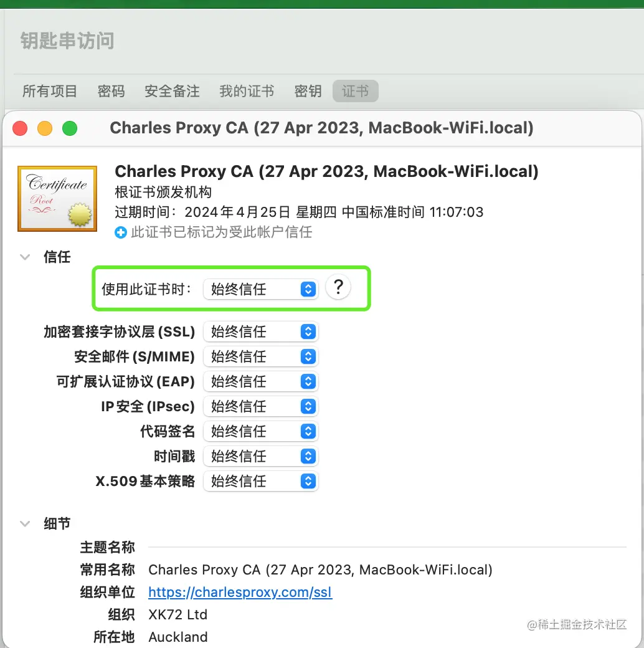Click the 代码签名 label

coord(168,431)
